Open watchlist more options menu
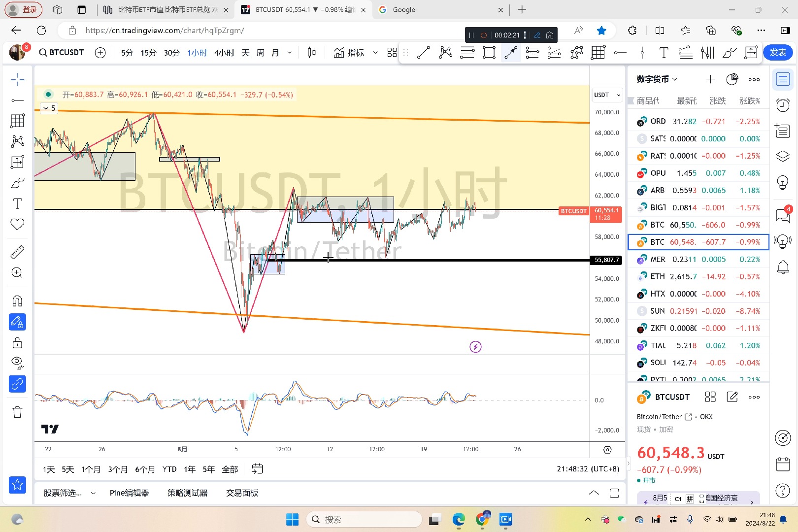Image resolution: width=798 pixels, height=532 pixels. 754,79
